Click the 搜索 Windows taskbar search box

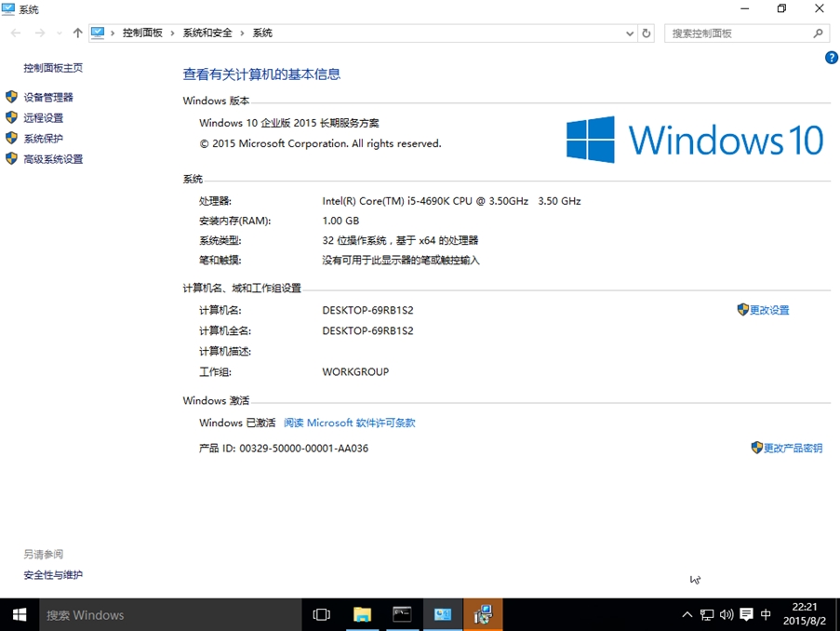coord(170,615)
